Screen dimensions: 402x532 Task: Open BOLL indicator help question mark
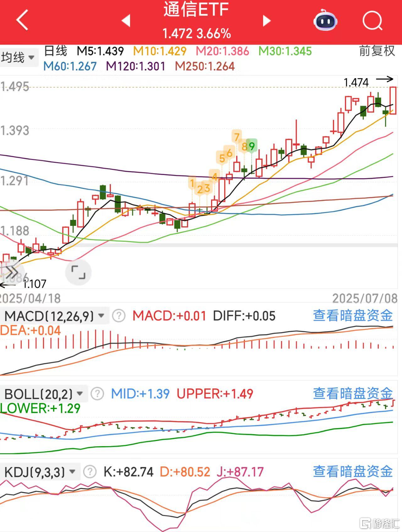click(x=97, y=393)
